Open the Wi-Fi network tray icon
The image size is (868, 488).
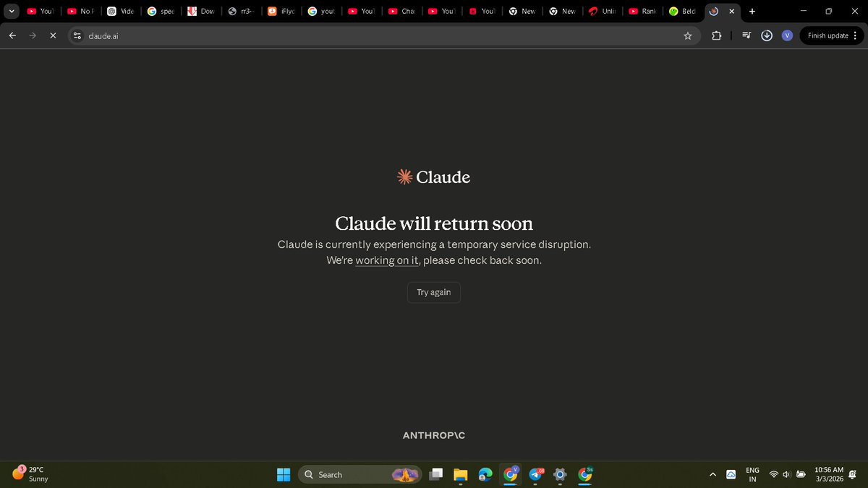(774, 474)
